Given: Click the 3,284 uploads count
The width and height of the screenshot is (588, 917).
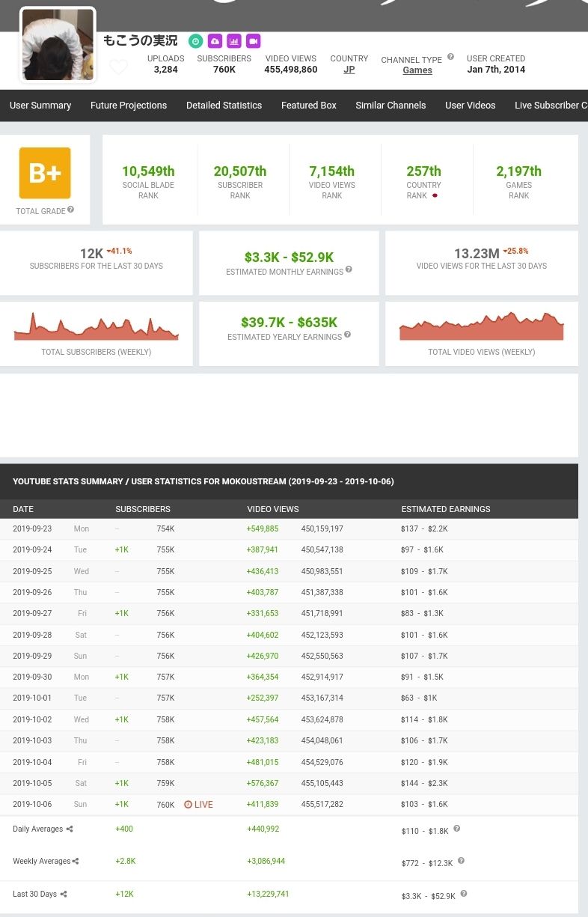Looking at the screenshot, I should coord(166,70).
